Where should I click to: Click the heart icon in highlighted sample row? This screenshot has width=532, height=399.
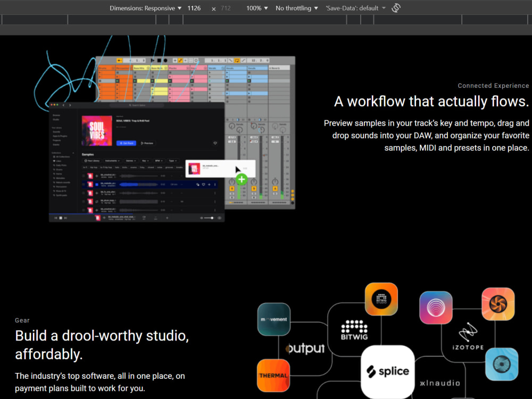pyautogui.click(x=204, y=185)
